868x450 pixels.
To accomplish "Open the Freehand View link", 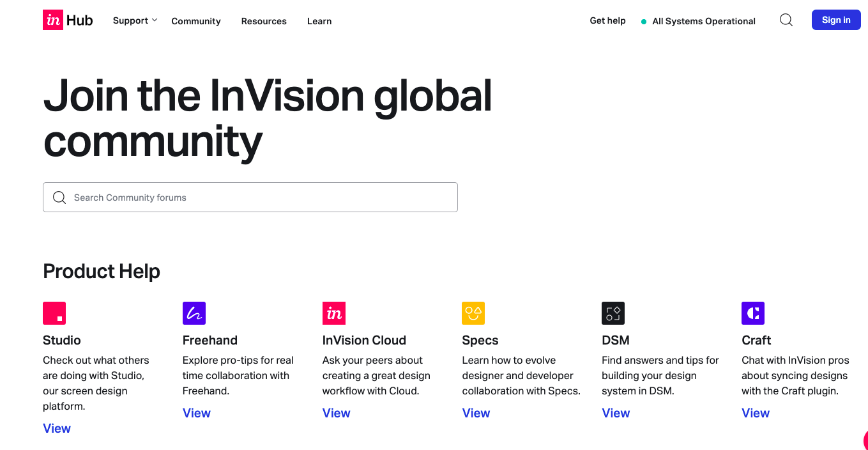I will [x=196, y=413].
